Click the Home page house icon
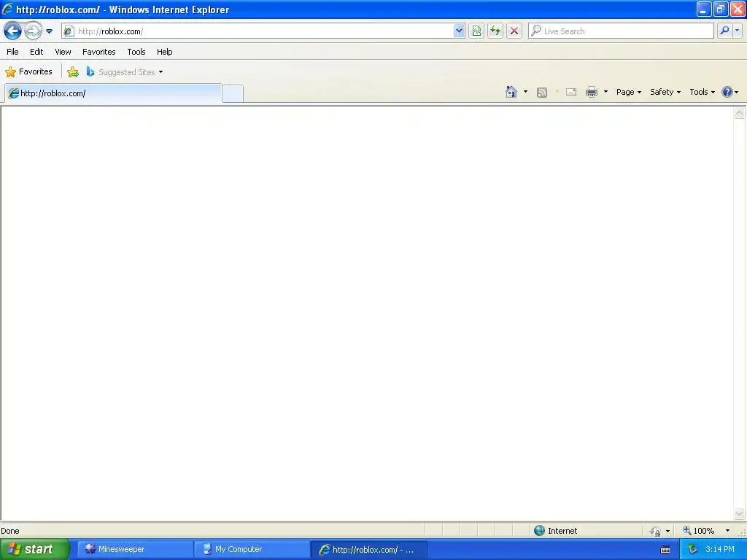 click(511, 92)
